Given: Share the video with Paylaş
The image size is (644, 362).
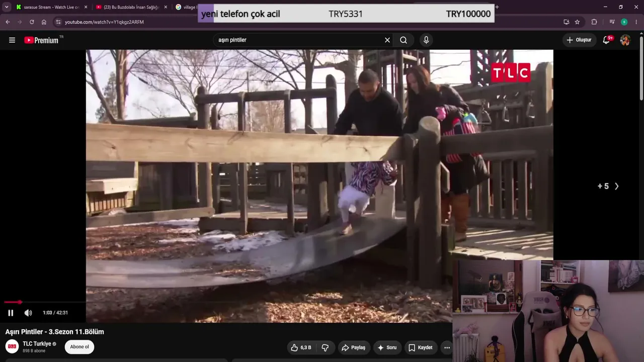Looking at the screenshot, I should click(x=353, y=347).
